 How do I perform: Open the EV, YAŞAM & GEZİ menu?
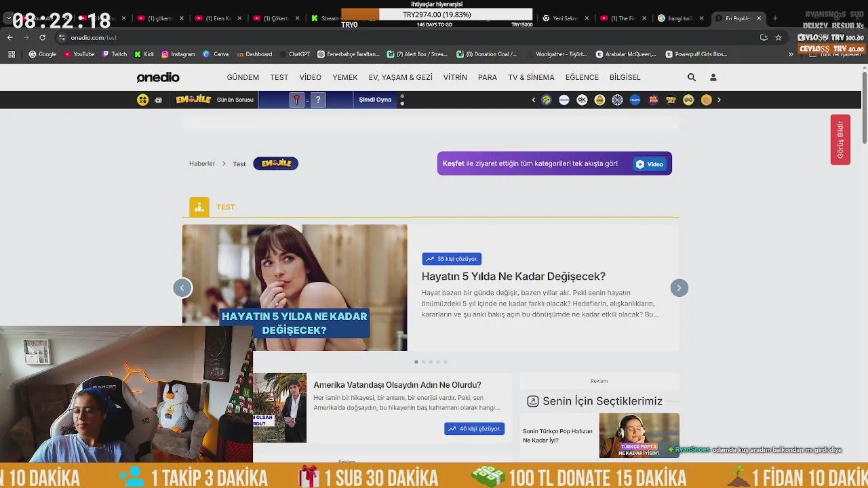(400, 77)
